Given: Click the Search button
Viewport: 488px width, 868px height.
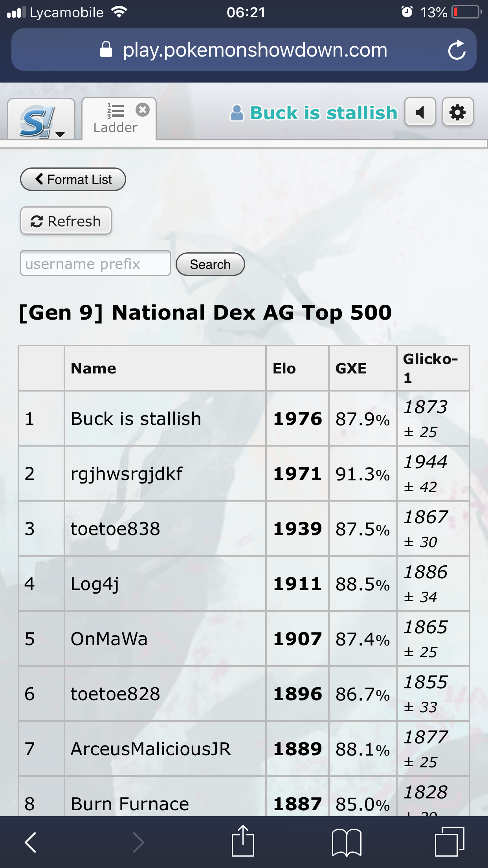Looking at the screenshot, I should tap(210, 264).
